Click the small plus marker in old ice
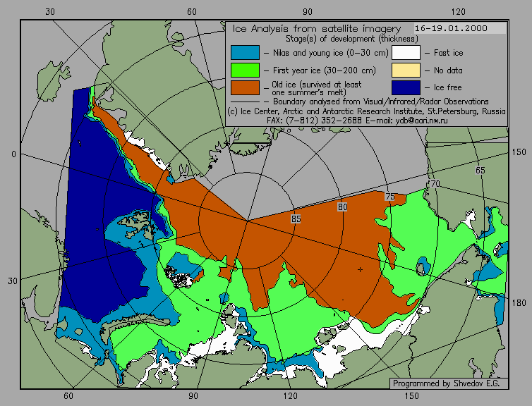This screenshot has width=532, height=406. (x=360, y=269)
